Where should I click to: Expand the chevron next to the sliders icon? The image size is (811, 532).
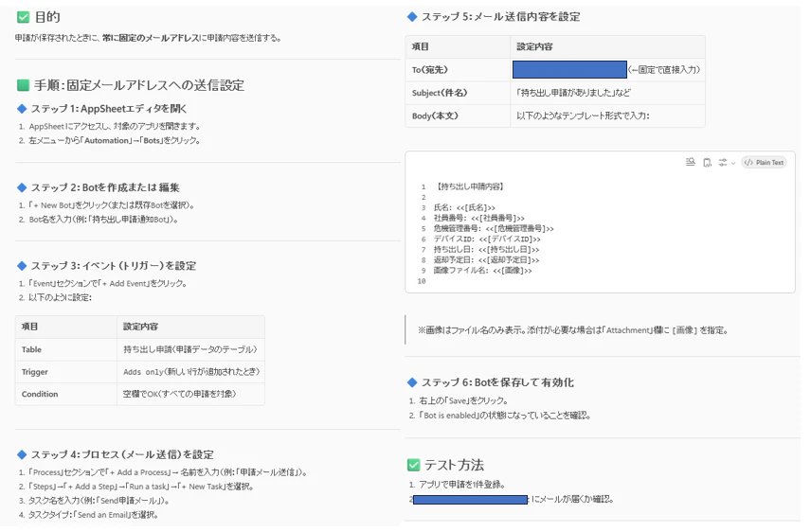click(x=733, y=163)
